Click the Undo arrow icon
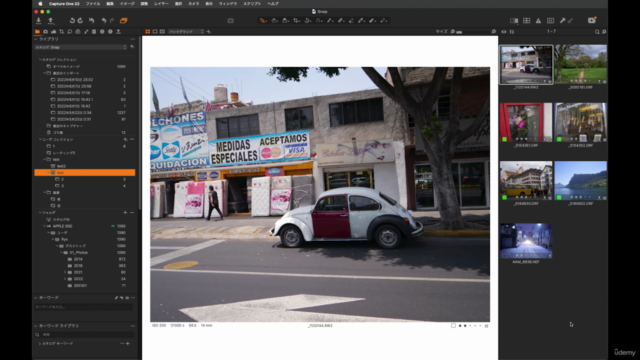This screenshot has height=360, width=640. 104,20
